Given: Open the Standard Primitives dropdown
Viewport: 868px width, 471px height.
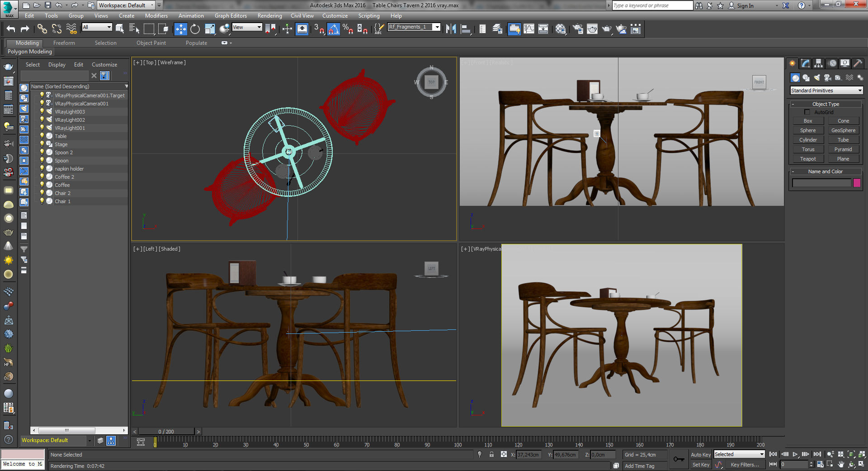Looking at the screenshot, I should point(826,90).
